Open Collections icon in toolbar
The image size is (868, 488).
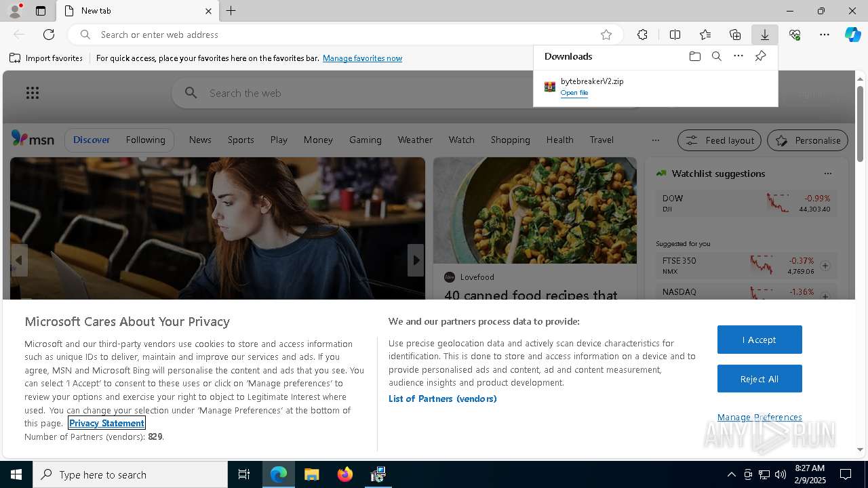point(735,35)
